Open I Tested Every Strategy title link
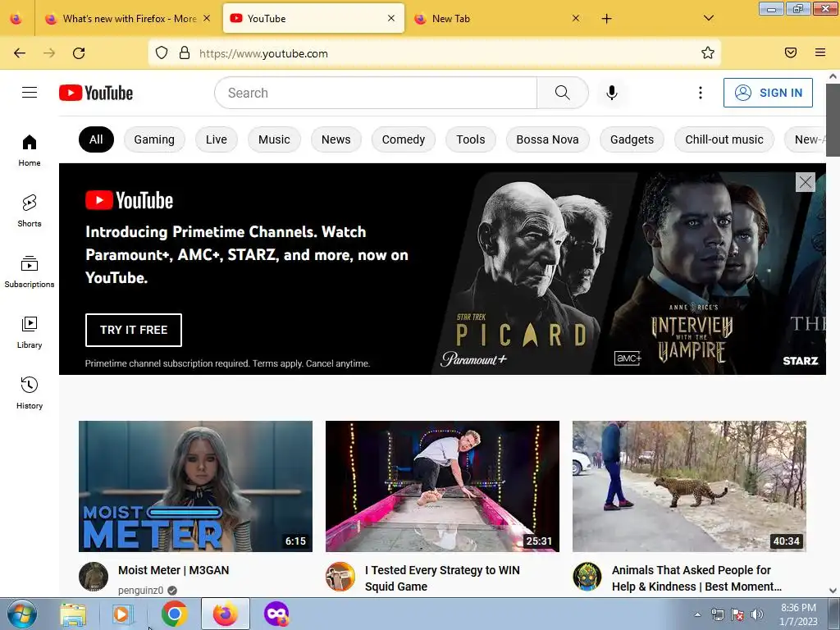The height and width of the screenshot is (630, 840). coord(442,578)
